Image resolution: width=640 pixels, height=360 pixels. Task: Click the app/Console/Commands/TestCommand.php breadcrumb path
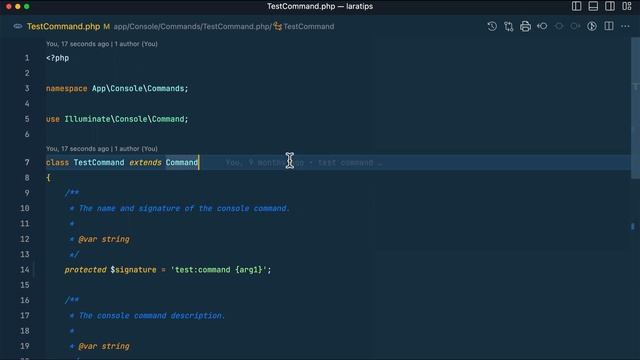click(192, 27)
